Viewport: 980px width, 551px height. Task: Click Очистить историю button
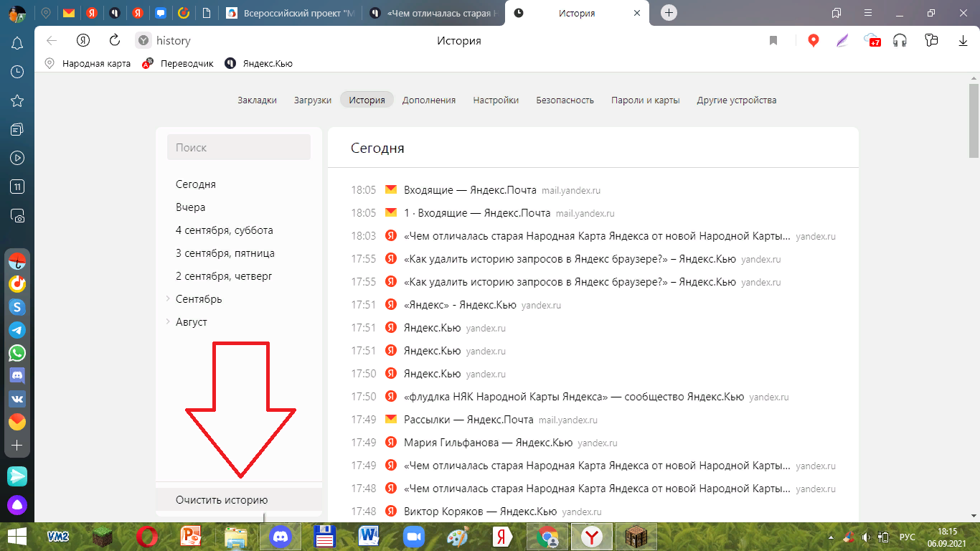[x=239, y=500]
